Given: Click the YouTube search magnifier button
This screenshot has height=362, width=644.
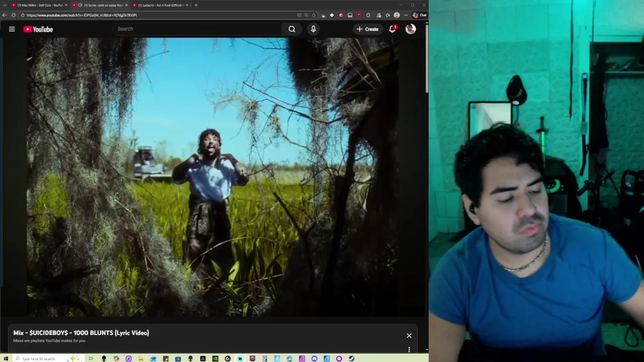Looking at the screenshot, I should coord(292,29).
